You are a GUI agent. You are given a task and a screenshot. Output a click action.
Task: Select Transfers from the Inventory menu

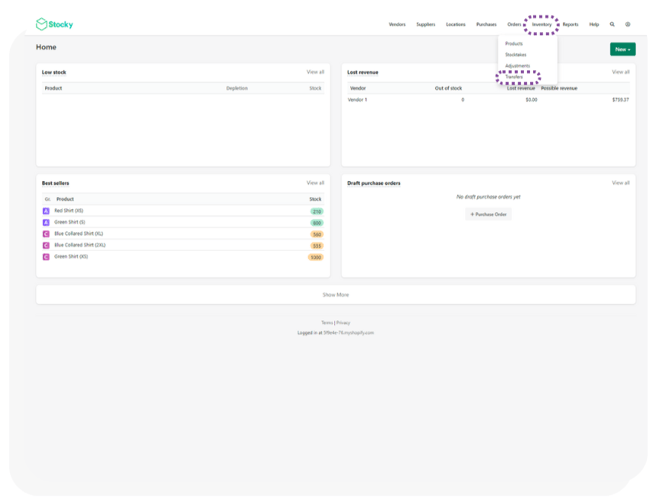click(515, 77)
